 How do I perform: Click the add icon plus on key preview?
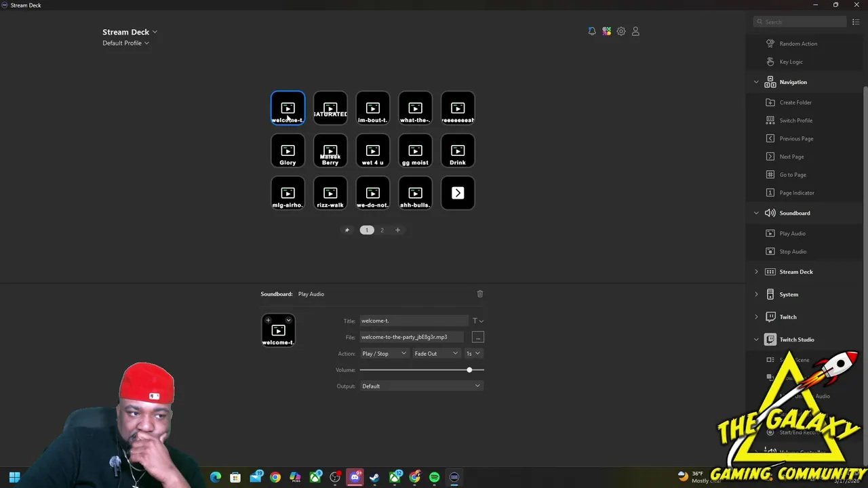point(269,320)
